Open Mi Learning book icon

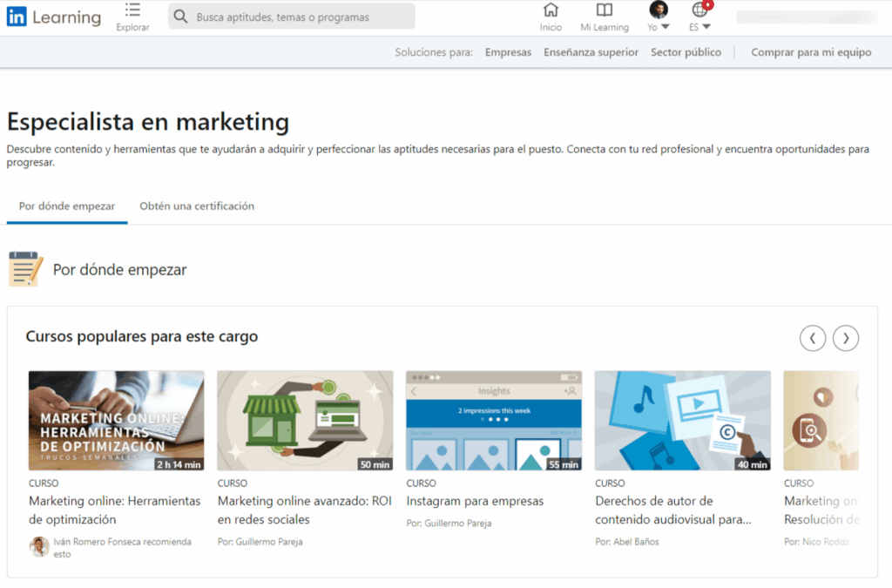click(604, 11)
